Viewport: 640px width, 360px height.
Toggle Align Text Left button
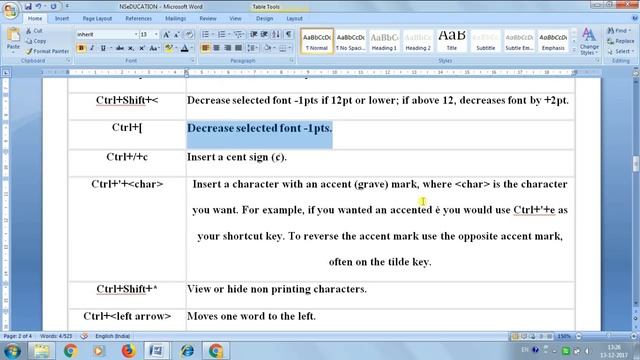205,48
